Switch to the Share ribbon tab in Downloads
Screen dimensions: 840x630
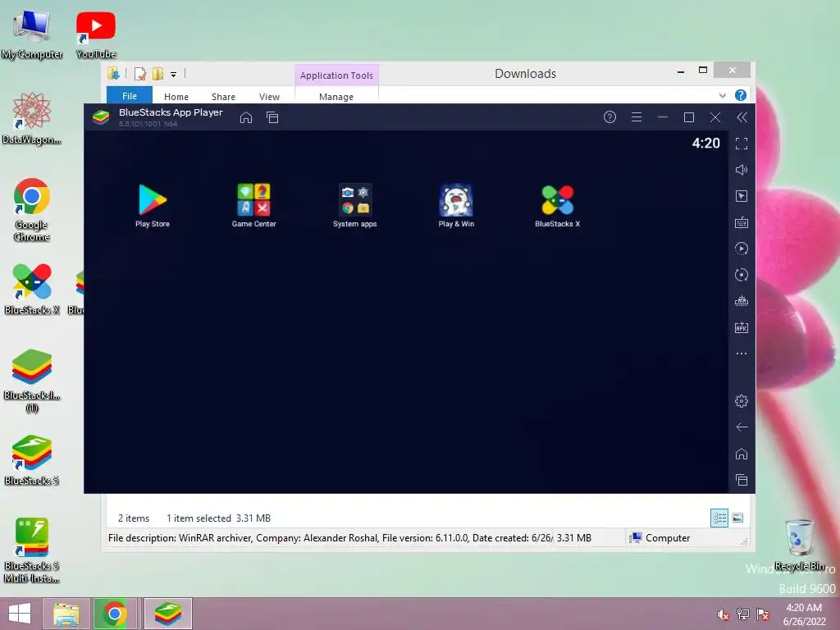tap(223, 97)
